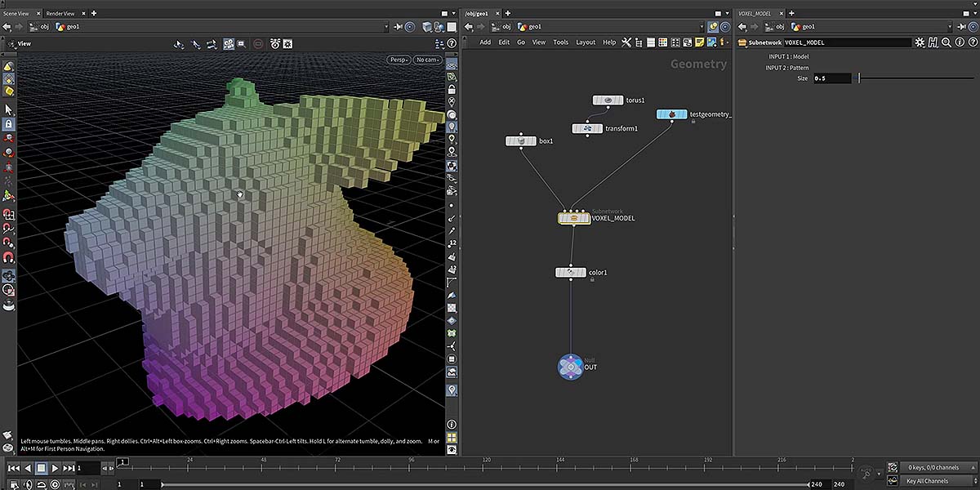Switch to the Render View tab
The width and height of the screenshot is (980, 490).
pyautogui.click(x=60, y=13)
